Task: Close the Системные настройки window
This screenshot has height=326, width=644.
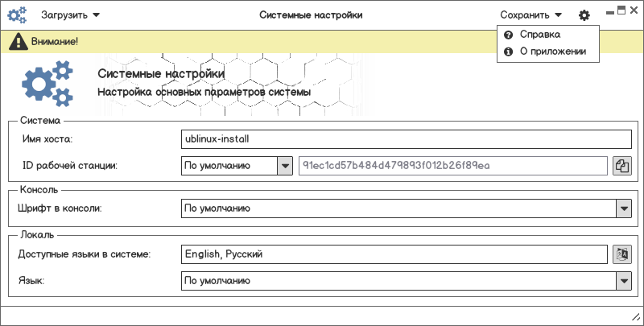Action: coord(634,10)
